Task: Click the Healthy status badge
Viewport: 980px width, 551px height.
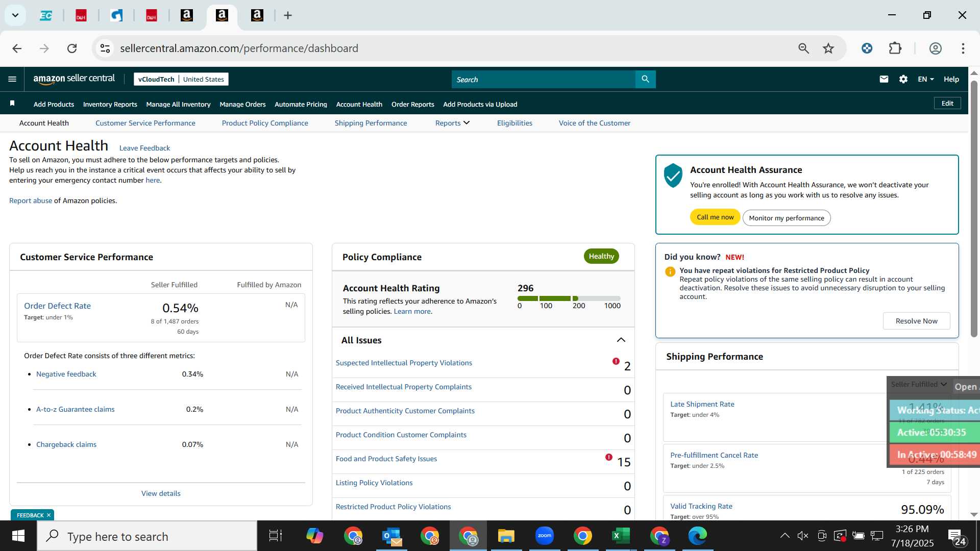Action: tap(601, 256)
